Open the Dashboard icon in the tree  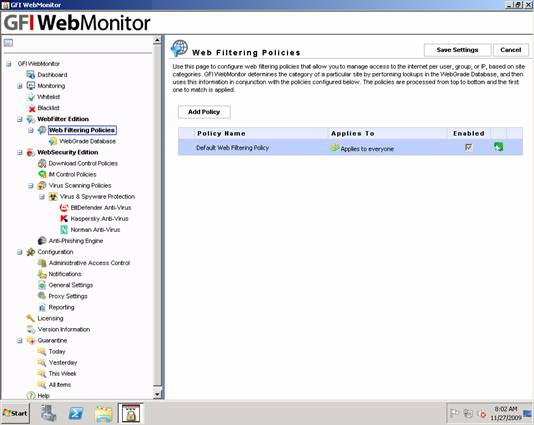[31, 75]
